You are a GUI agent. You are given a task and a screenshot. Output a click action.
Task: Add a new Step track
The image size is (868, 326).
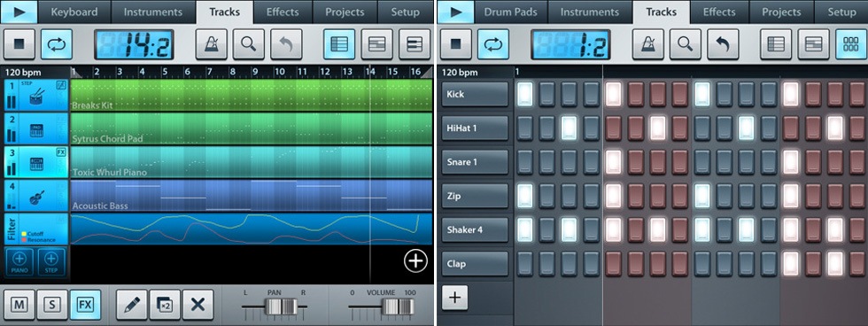pyautogui.click(x=51, y=262)
